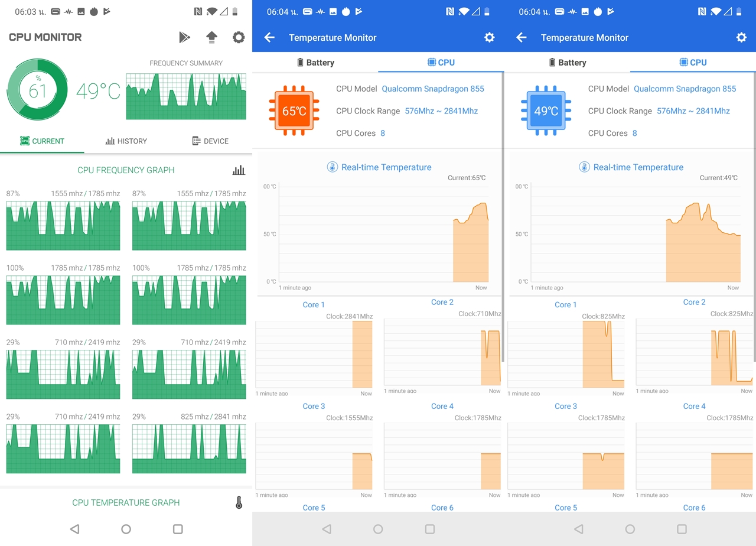The image size is (756, 546).
Task: Tap Qualcomm Snapdragon 855 text in middle screen
Action: tap(433, 89)
